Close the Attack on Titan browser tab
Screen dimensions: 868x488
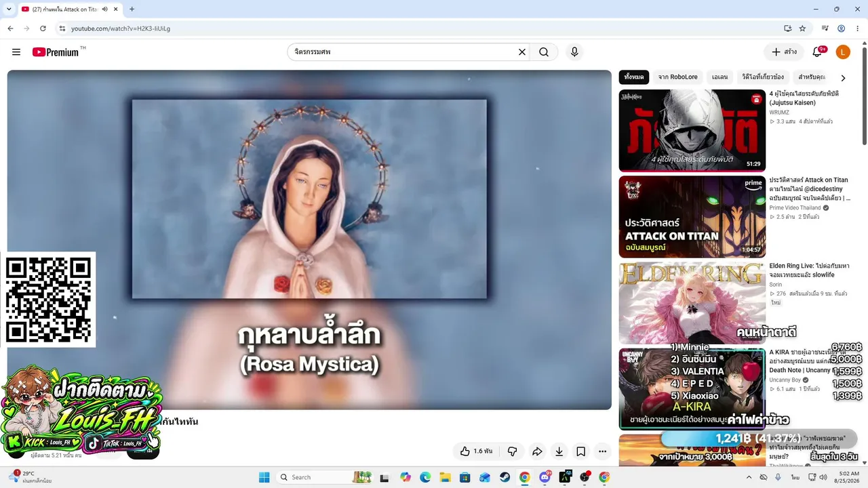[115, 9]
